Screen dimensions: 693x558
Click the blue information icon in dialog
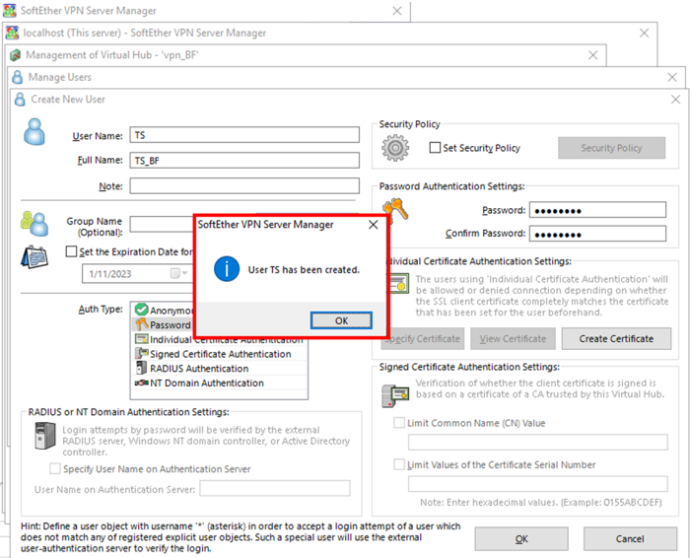coord(227,270)
